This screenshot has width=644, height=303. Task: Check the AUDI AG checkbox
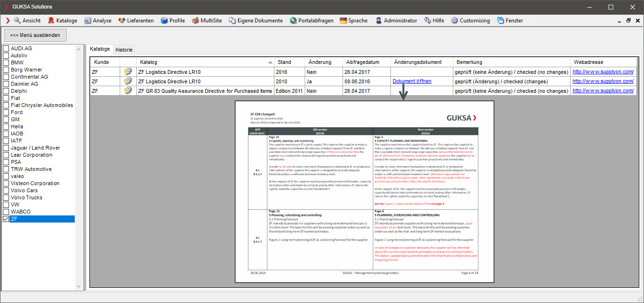6,48
